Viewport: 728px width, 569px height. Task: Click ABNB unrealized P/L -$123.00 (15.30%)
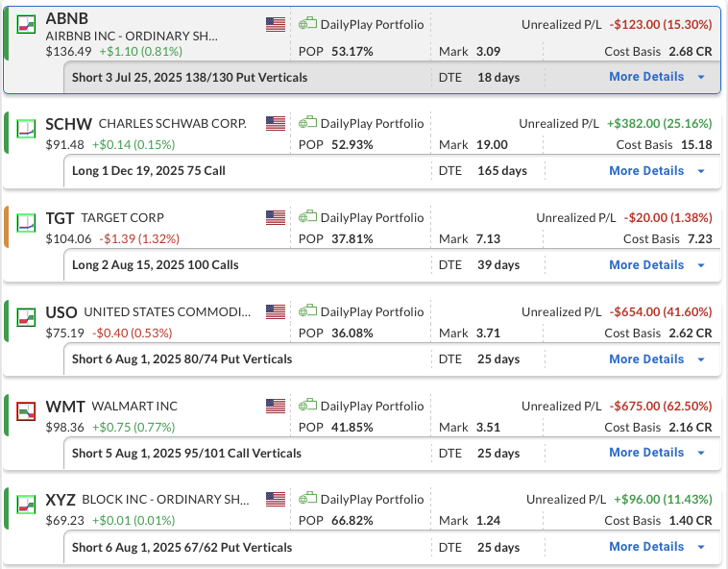[x=661, y=25]
